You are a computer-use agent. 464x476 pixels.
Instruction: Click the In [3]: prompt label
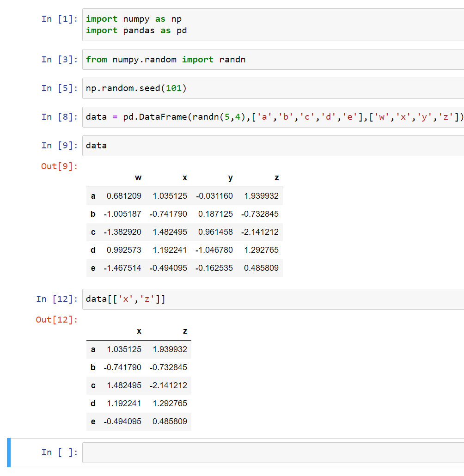60,60
